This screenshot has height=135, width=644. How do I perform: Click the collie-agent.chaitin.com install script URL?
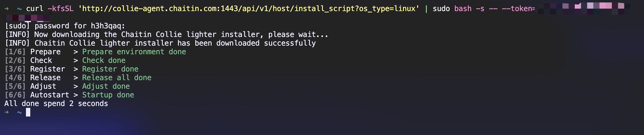pos(249,9)
